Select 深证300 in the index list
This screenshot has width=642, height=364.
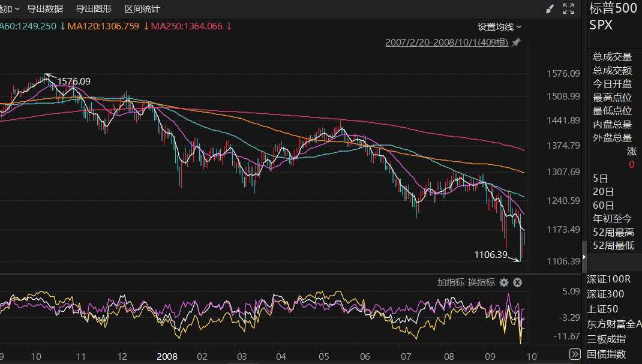tap(605, 294)
